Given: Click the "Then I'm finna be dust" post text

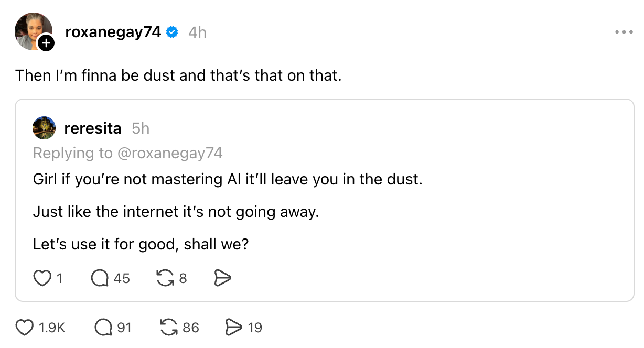Looking at the screenshot, I should [178, 76].
